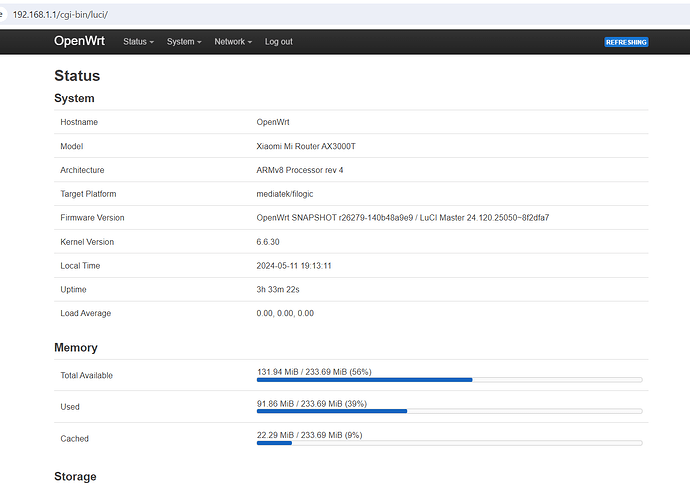Screen dimensions: 690x486
Task: Click the hostname value OpenWrt in the table
Action: point(273,122)
